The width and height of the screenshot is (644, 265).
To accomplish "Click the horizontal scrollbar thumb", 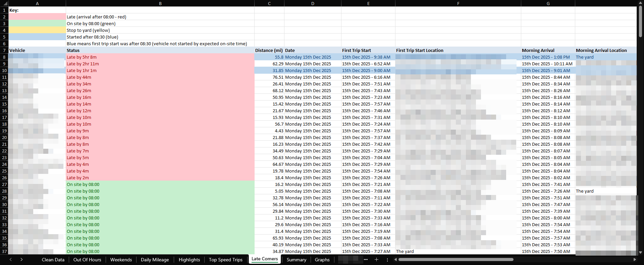I will click(456, 260).
